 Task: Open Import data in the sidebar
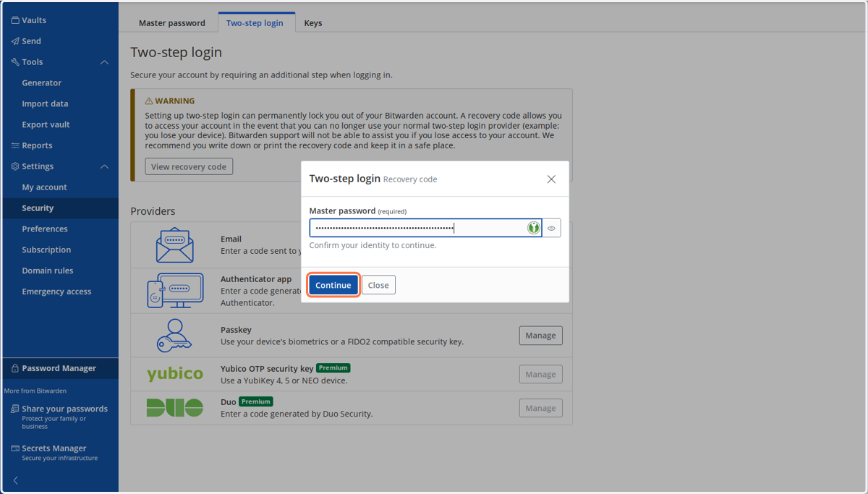[45, 104]
